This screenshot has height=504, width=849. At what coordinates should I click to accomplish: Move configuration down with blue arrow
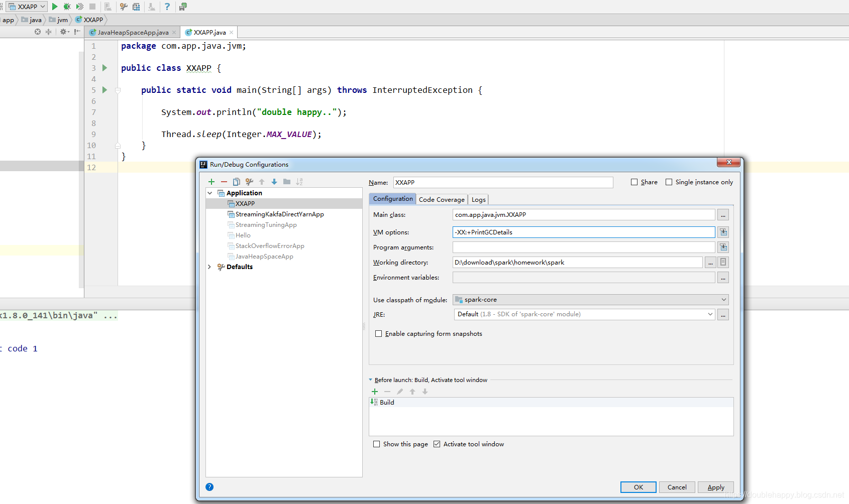(274, 182)
